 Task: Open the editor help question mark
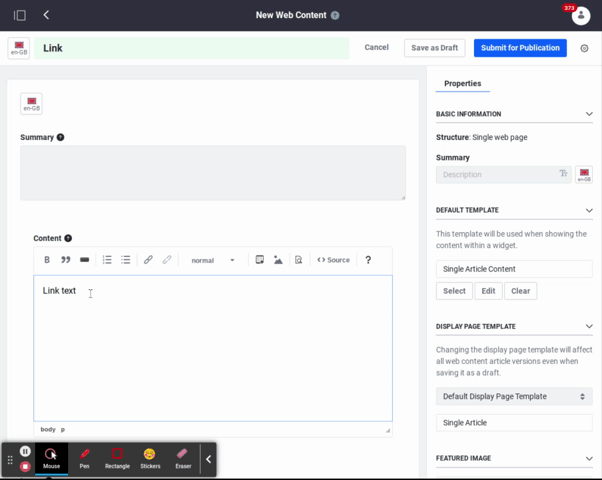(x=368, y=260)
